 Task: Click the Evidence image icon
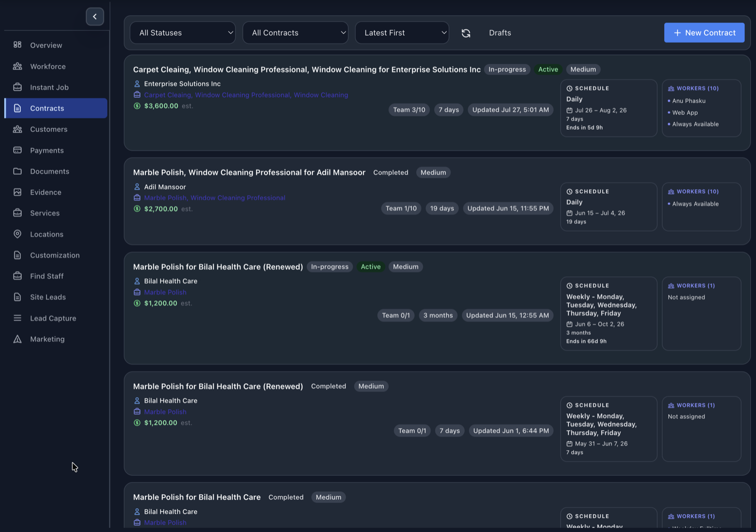coord(17,192)
